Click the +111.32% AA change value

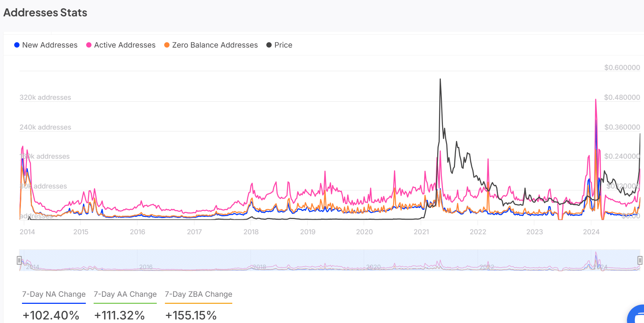pyautogui.click(x=120, y=315)
